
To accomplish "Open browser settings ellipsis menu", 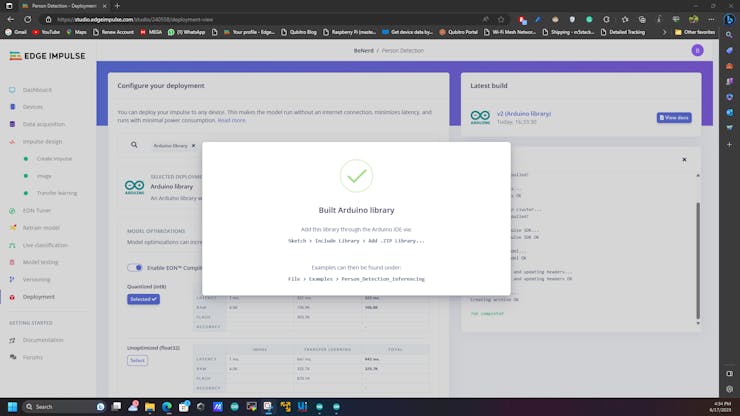I will click(711, 19).
